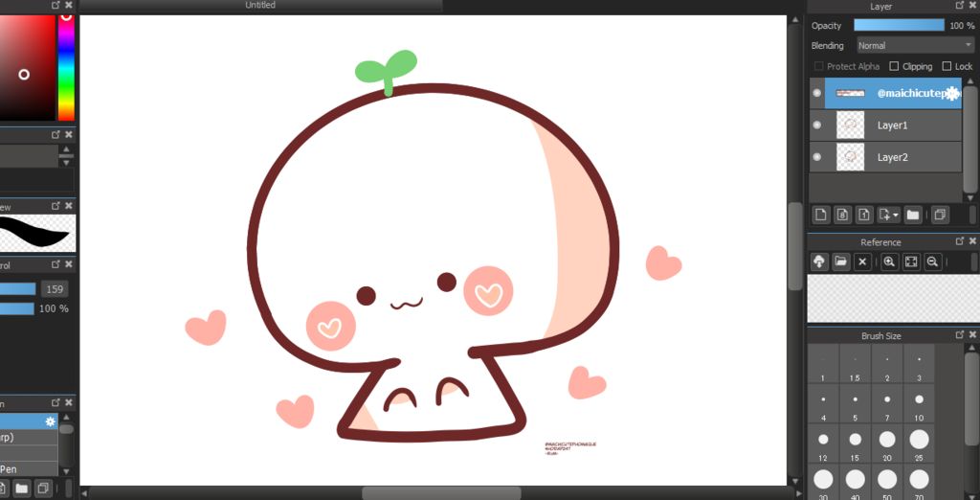Clear the reference image

coord(862,261)
